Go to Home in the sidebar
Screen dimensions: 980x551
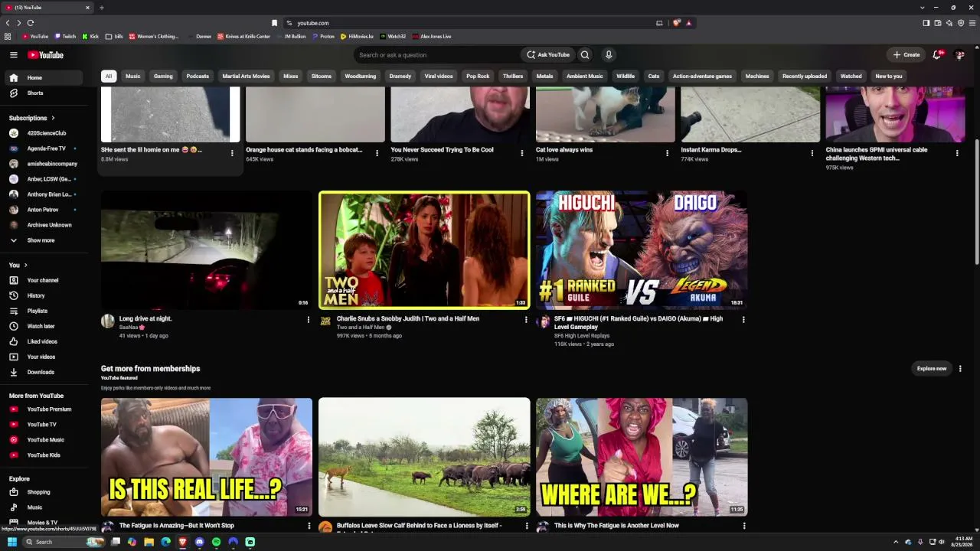click(x=45, y=77)
